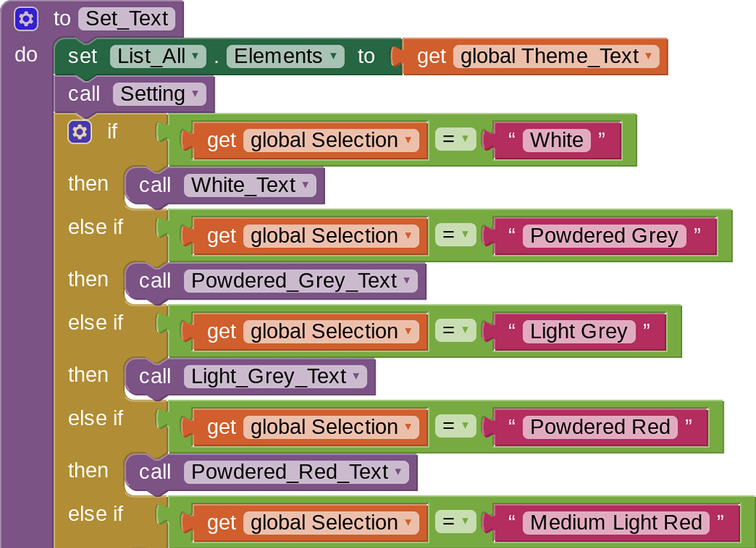The height and width of the screenshot is (548, 756).
Task: Edit the "Medium Light Red" text string
Action: click(x=616, y=523)
